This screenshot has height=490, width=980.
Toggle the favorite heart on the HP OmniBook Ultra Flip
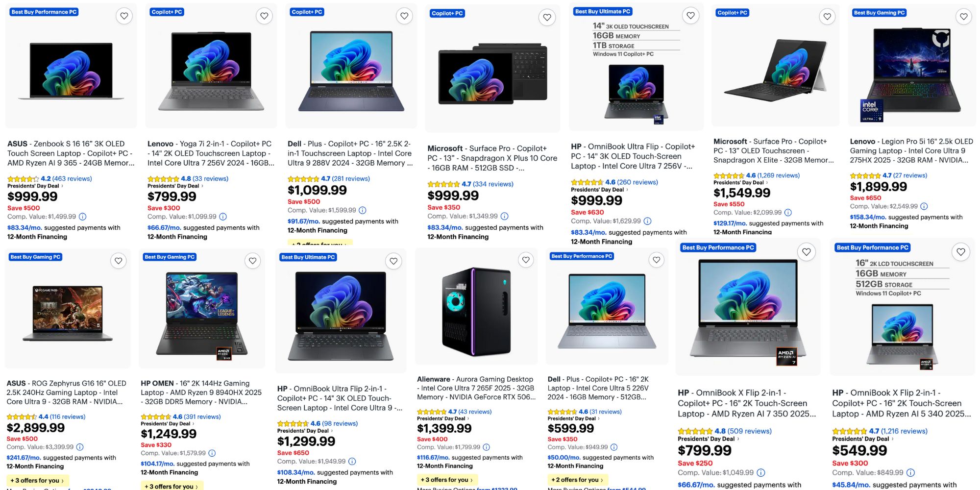(690, 15)
